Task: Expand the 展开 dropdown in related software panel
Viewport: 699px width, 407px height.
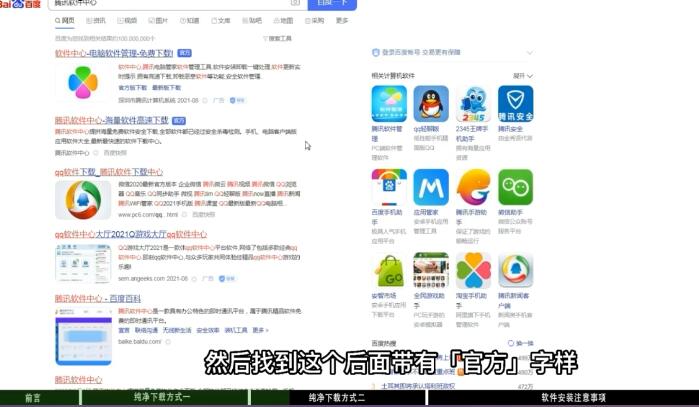Action: tap(522, 76)
